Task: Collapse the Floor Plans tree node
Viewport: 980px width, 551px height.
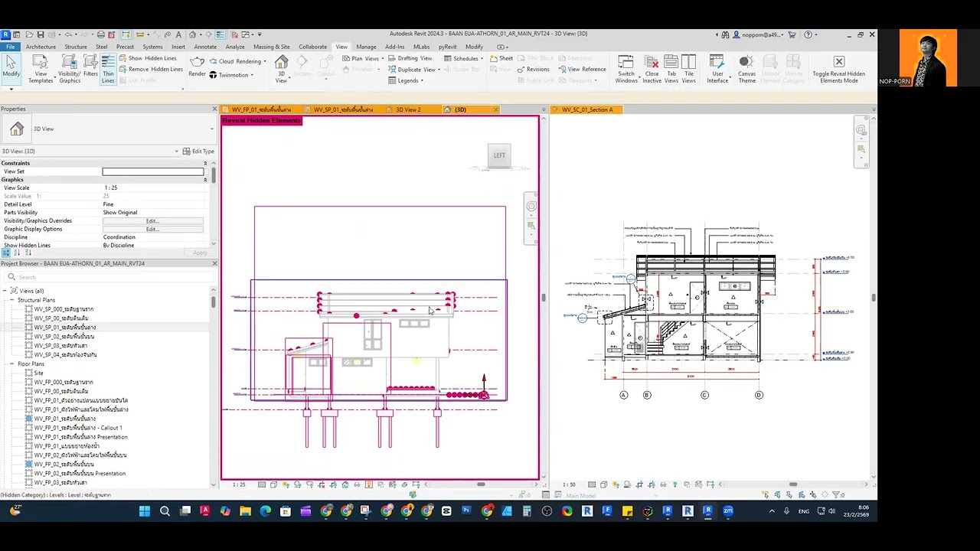Action: click(x=13, y=364)
